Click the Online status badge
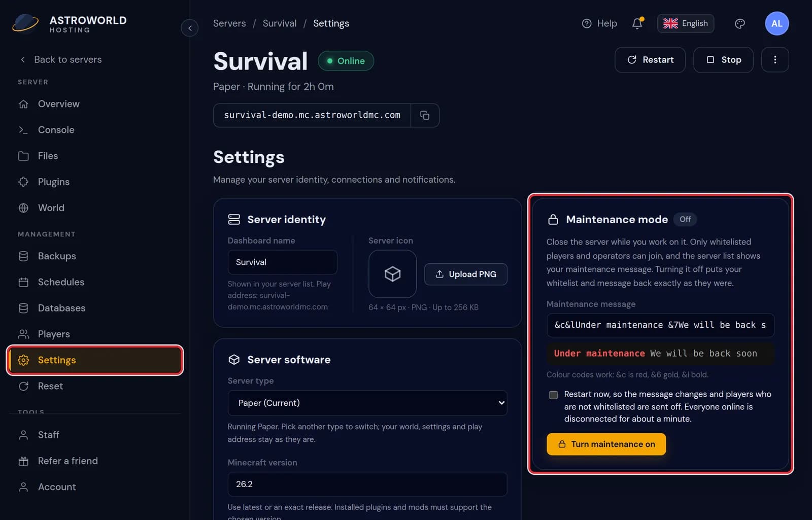The width and height of the screenshot is (812, 520). point(346,61)
